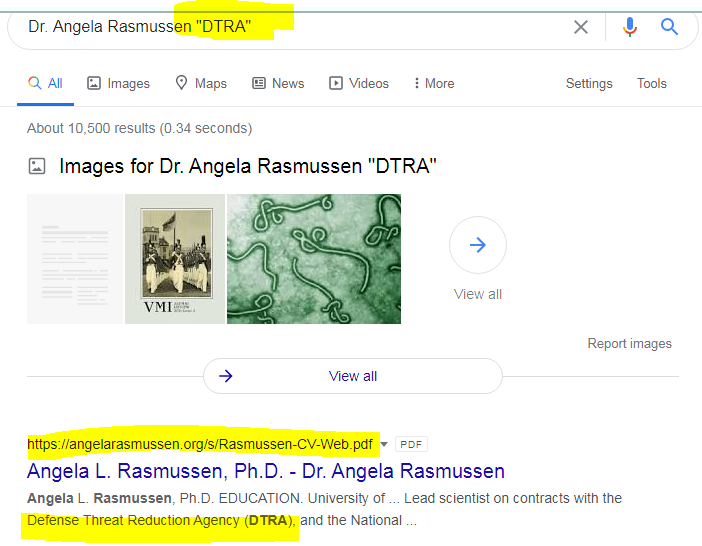This screenshot has height=546, width=702.
Task: Open the All results tab
Action: (x=46, y=84)
